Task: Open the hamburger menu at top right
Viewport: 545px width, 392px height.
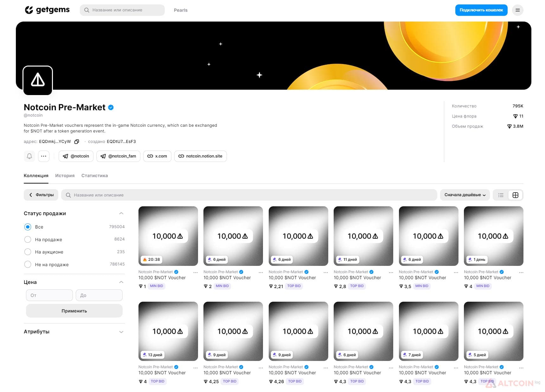Action: click(517, 10)
